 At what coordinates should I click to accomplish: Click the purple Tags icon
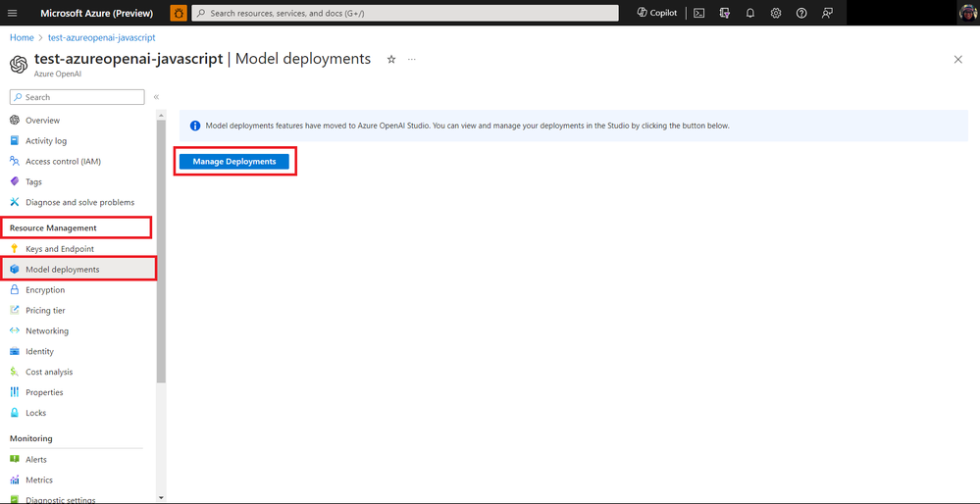[15, 181]
